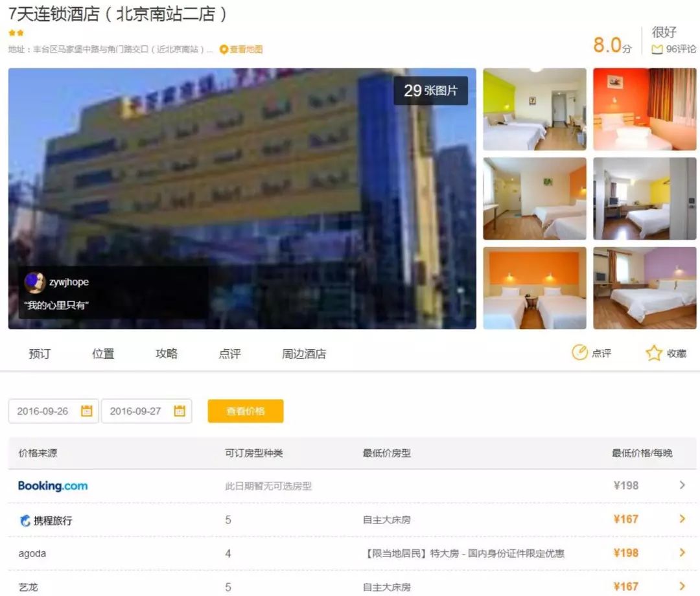Viewport: 700px width, 596px height.
Task: Click the Booking.com logo
Action: (52, 486)
